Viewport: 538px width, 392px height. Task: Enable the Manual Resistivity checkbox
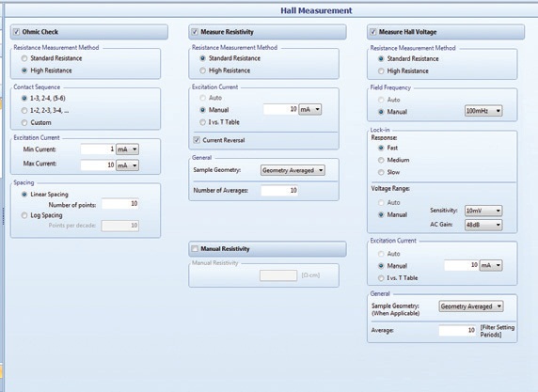(195, 249)
